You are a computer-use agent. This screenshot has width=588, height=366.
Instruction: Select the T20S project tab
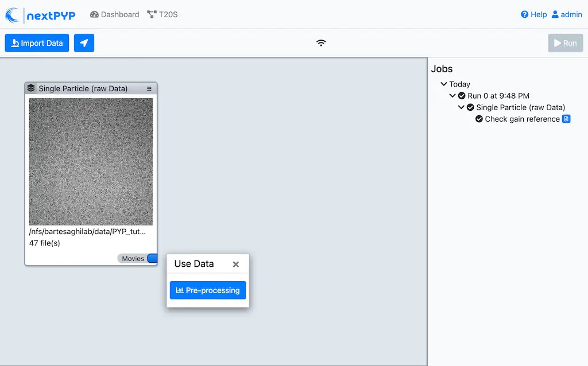tap(162, 14)
